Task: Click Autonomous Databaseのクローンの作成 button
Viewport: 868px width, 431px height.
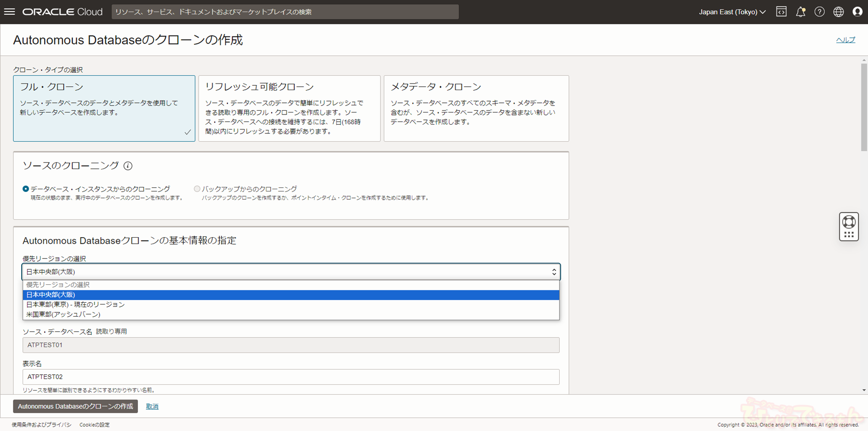Action: pos(75,406)
